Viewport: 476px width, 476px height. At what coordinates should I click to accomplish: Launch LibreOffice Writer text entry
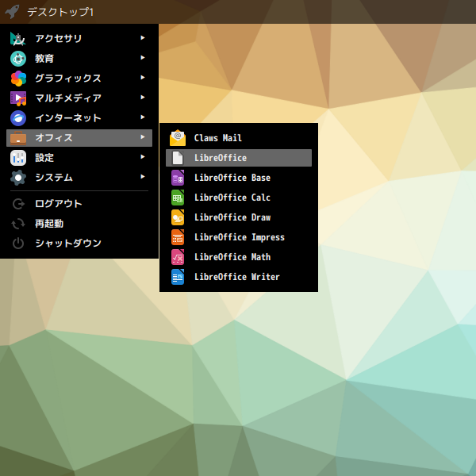coord(237,277)
